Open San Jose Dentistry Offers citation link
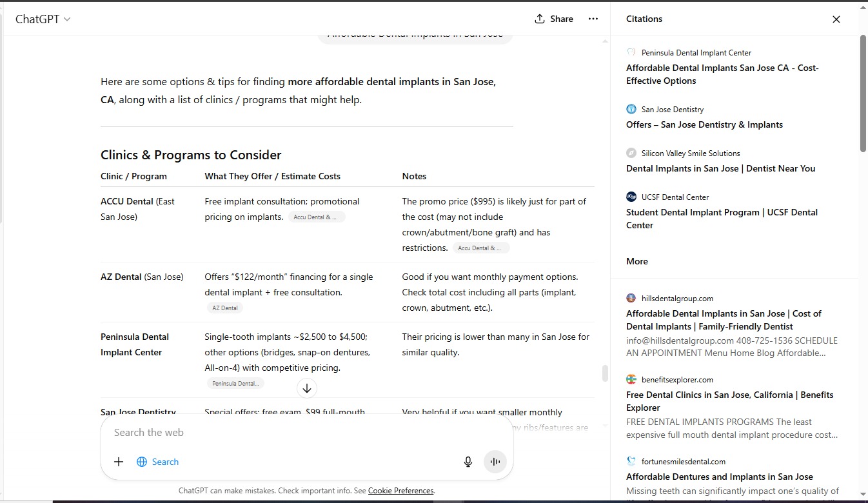This screenshot has width=868, height=503. [704, 124]
